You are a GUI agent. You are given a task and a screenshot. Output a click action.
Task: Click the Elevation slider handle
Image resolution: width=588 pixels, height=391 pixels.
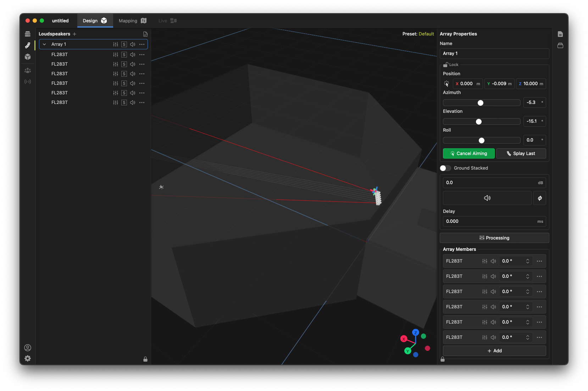click(x=479, y=122)
